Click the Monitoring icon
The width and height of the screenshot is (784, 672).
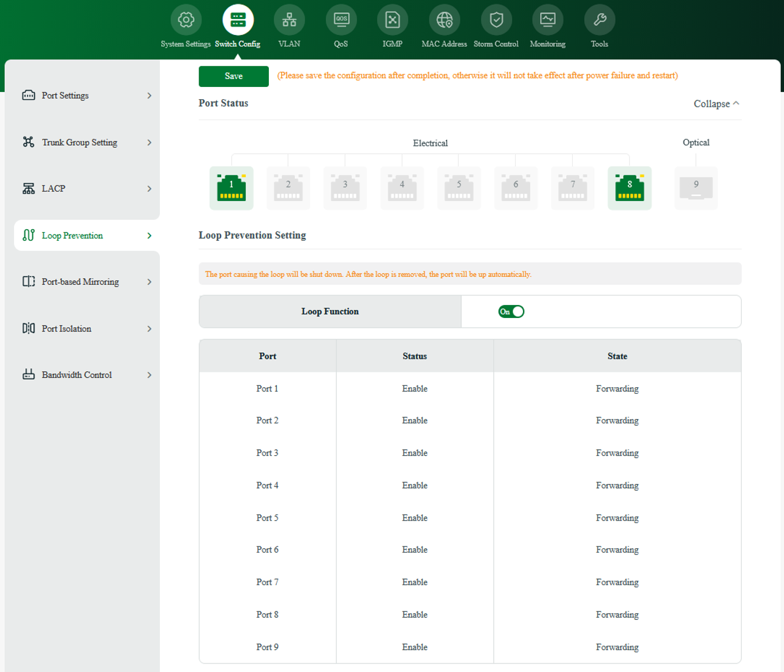pyautogui.click(x=548, y=19)
